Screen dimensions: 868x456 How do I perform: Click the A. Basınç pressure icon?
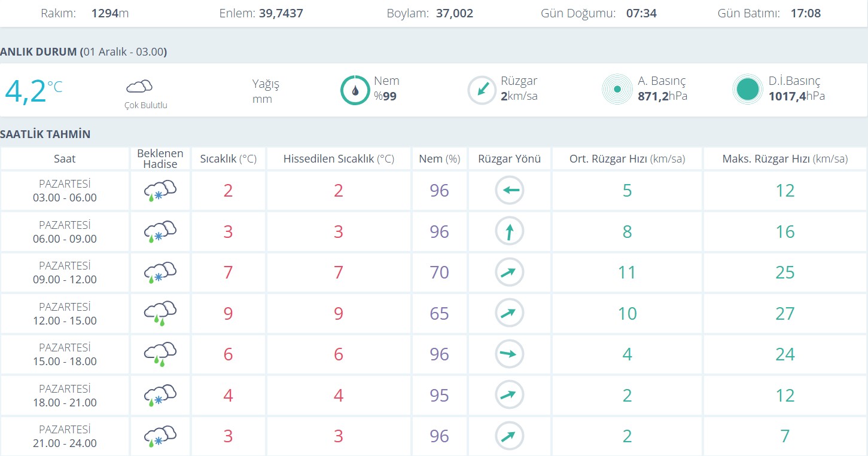pyautogui.click(x=617, y=90)
